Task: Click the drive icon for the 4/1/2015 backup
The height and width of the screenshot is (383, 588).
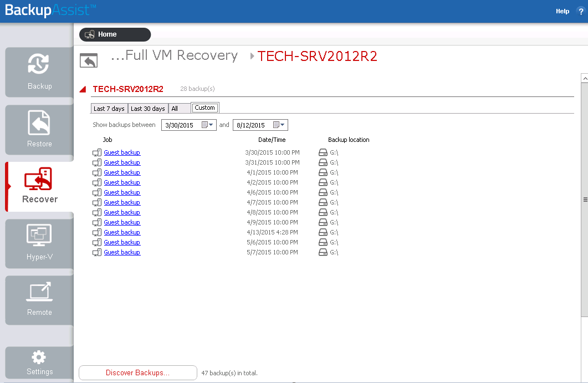Action: pos(323,172)
